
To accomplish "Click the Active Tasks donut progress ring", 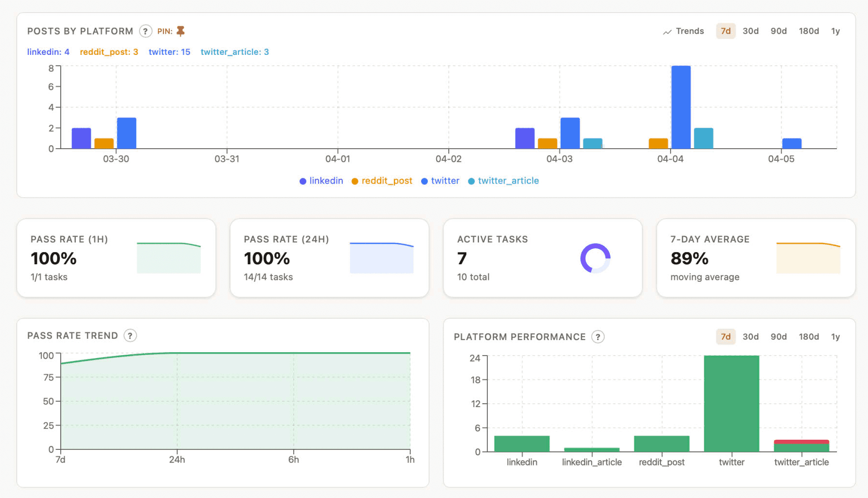I will pyautogui.click(x=596, y=258).
